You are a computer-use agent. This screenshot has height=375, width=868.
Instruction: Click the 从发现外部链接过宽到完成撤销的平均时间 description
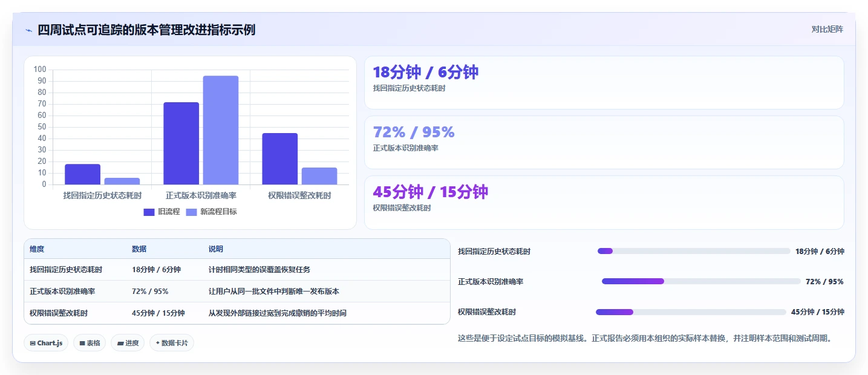coord(278,313)
